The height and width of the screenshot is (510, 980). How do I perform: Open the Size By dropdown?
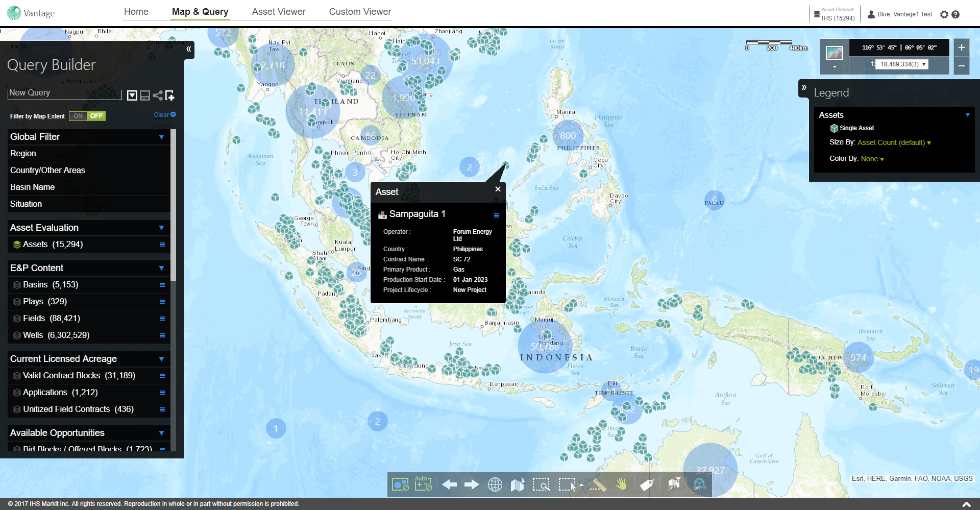[894, 142]
